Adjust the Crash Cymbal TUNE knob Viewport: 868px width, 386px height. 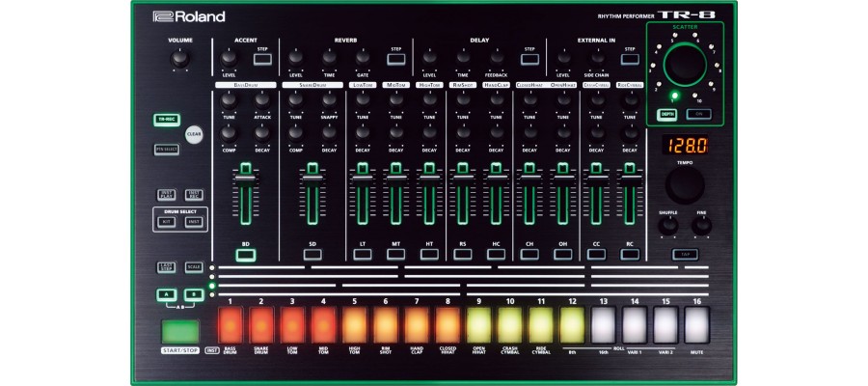coord(597,100)
